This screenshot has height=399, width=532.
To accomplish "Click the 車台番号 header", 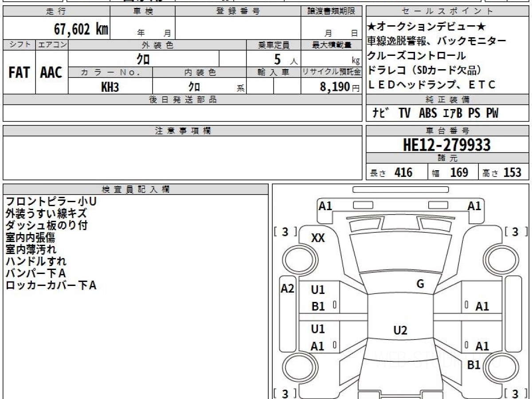I will (x=448, y=131).
